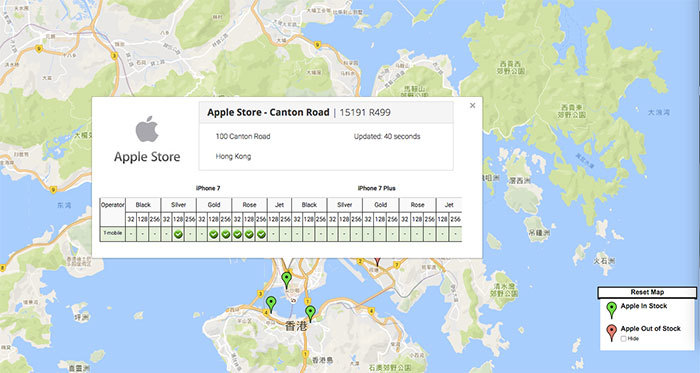Viewport: 700px width, 373px height.
Task: Click the 坪洲 island label
Action: [81, 317]
